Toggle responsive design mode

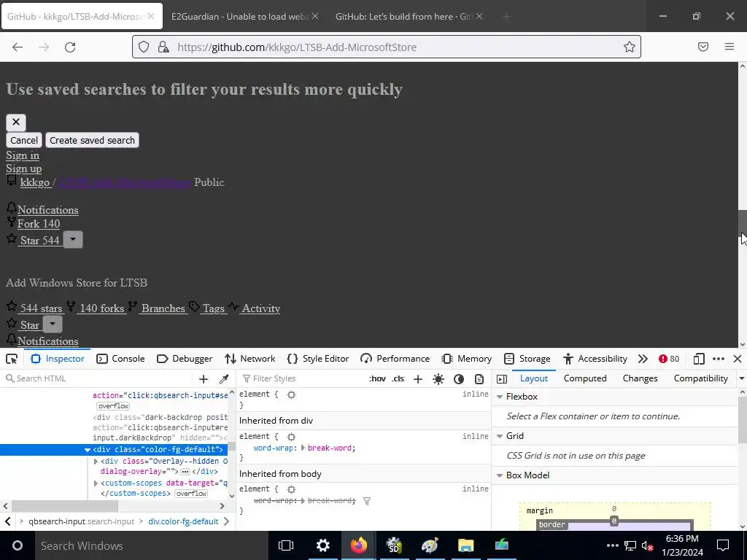(x=699, y=359)
